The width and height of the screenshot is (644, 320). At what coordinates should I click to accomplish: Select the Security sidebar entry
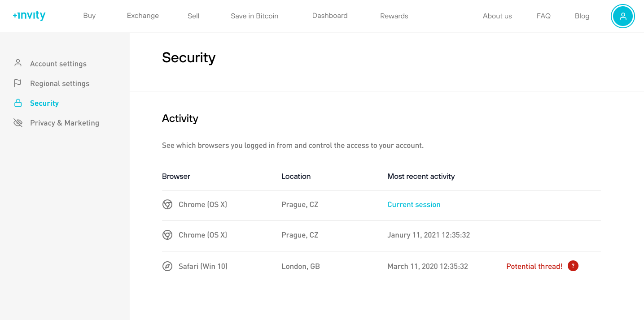44,103
